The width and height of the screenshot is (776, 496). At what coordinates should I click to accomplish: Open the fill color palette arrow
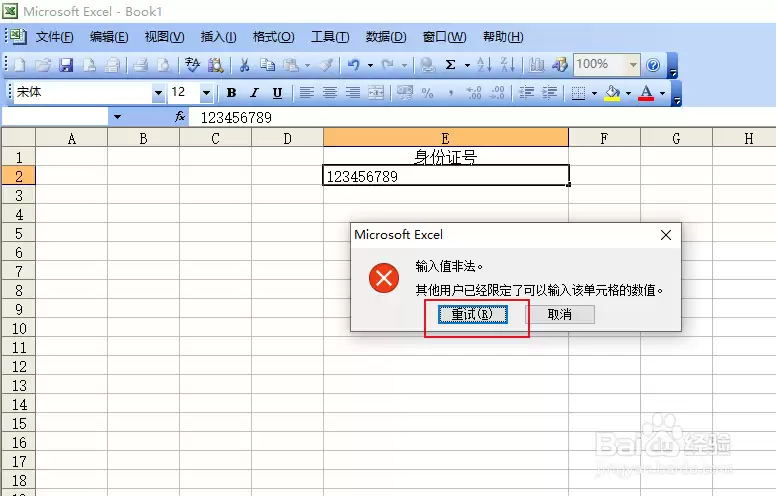pyautogui.click(x=629, y=93)
